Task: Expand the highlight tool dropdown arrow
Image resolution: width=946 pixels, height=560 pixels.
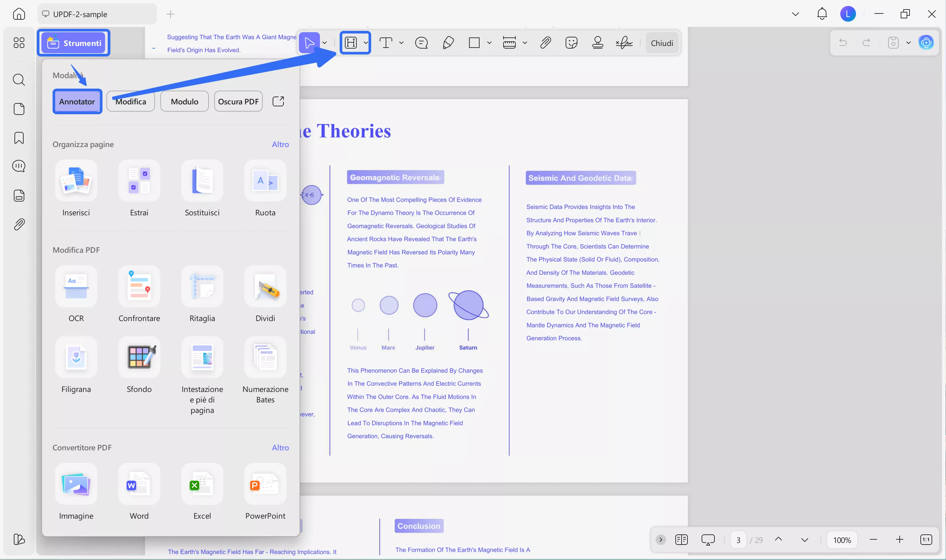Action: pos(366,43)
